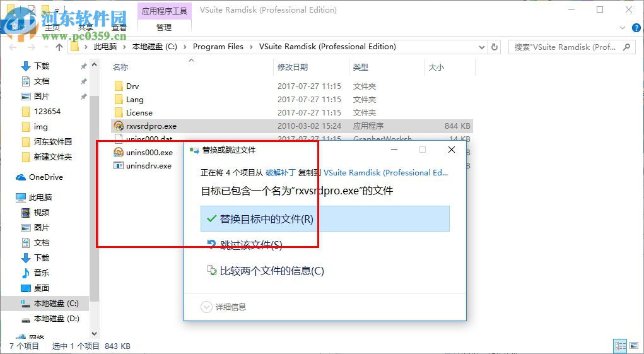This screenshot has width=644, height=354.
Task: Select rxvsrdpro.exe application icon
Action: click(119, 126)
